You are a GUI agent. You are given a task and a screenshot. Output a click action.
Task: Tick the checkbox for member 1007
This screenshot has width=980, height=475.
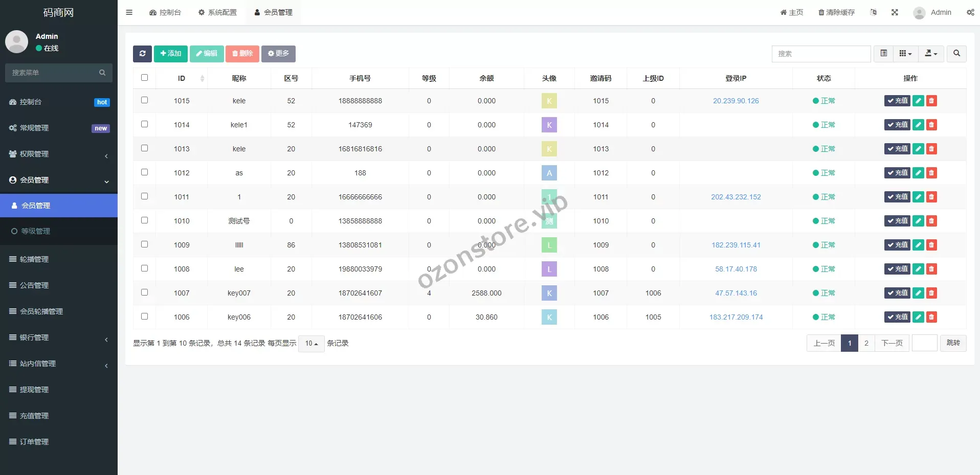coord(144,292)
